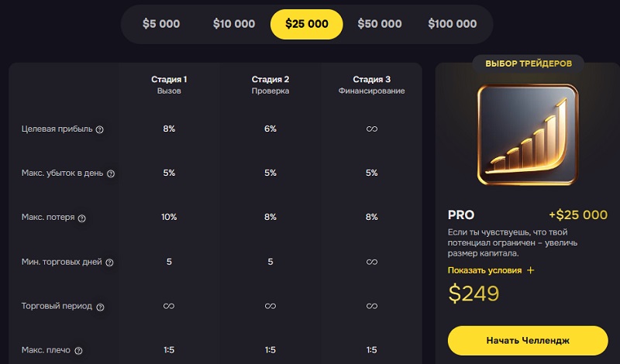
Task: Click plus icon next to Показать условия
Action: pos(531,270)
